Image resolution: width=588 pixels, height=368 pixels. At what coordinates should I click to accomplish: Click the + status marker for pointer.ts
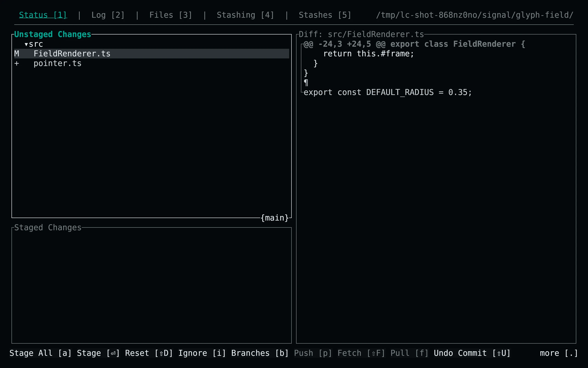click(x=17, y=63)
